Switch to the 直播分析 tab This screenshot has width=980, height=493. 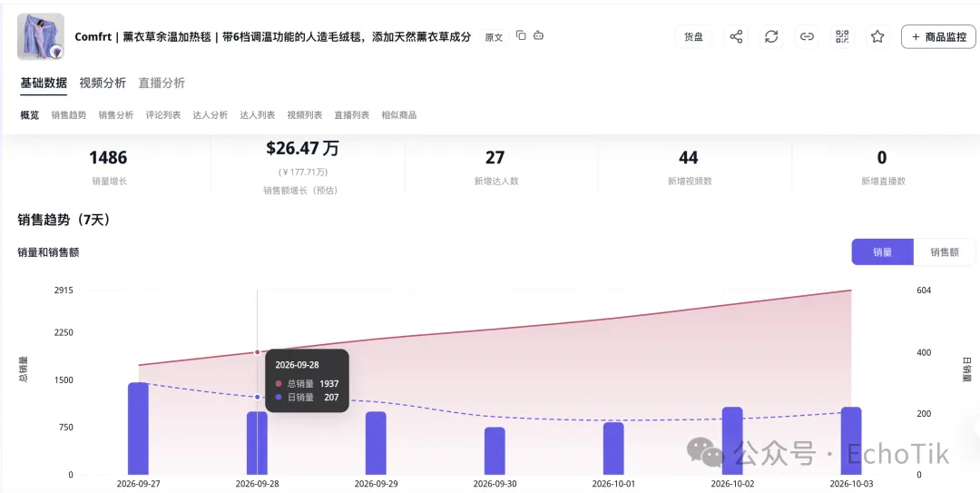pyautogui.click(x=162, y=84)
